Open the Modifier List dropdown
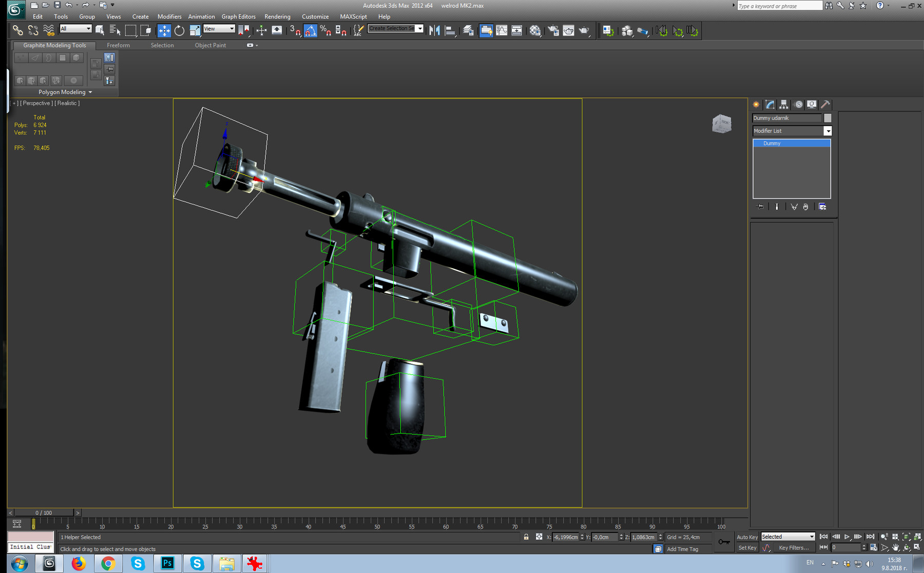924x573 pixels. (x=827, y=131)
